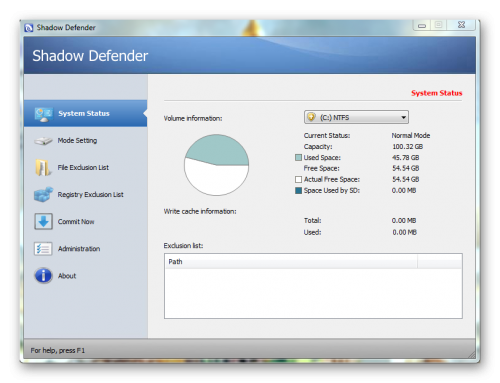The width and height of the screenshot is (500, 383).
Task: Click the 45.78 GB used space value
Action: tap(406, 158)
